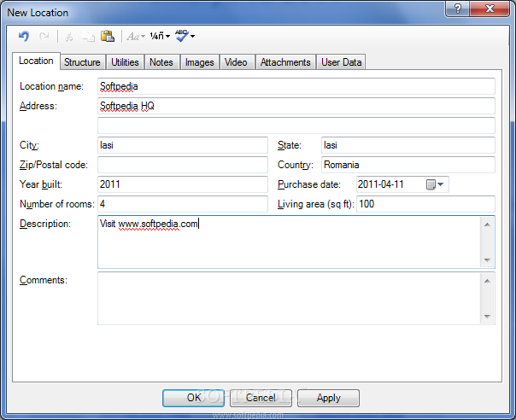Go to the Video tab
The image size is (516, 420).
tap(236, 62)
